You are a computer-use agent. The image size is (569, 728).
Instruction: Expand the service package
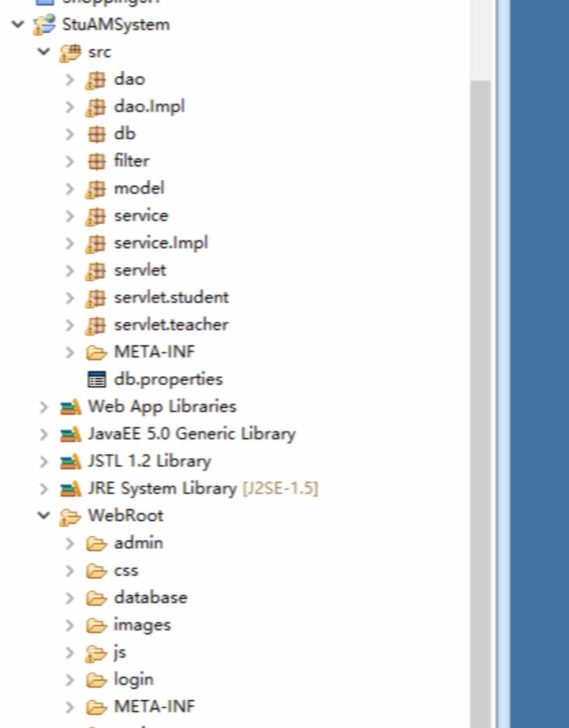point(70,216)
